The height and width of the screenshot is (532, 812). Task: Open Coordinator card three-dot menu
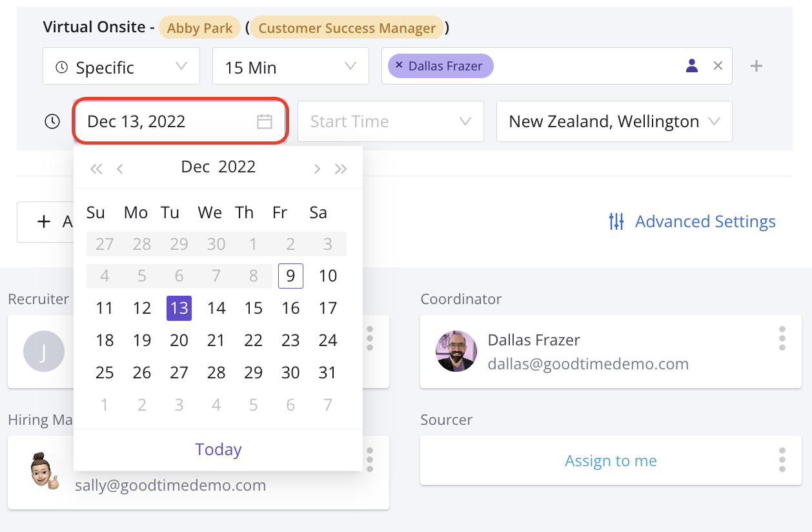(782, 338)
